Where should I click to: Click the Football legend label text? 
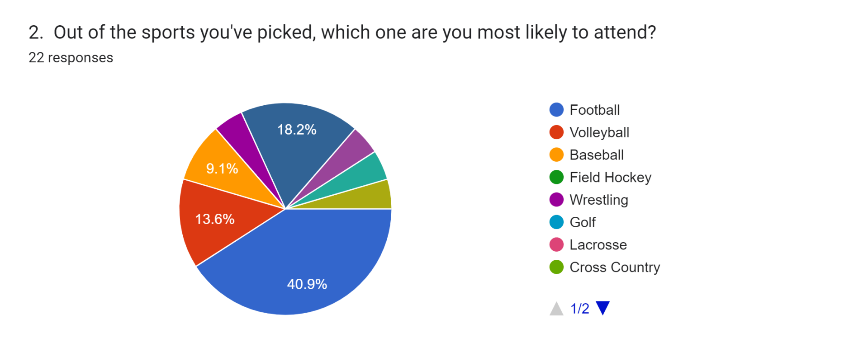click(x=594, y=110)
